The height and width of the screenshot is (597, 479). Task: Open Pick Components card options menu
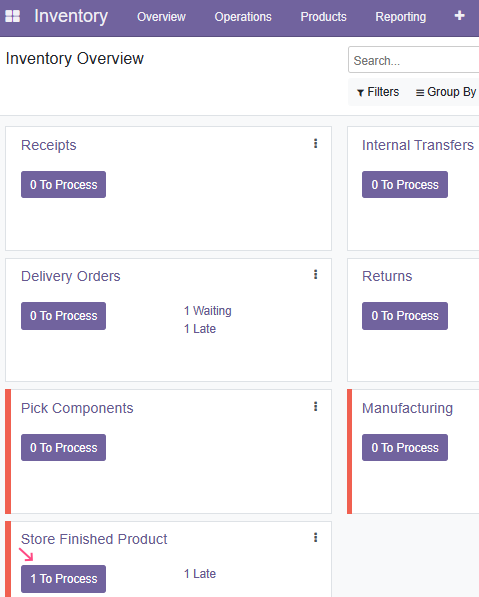[315, 407]
